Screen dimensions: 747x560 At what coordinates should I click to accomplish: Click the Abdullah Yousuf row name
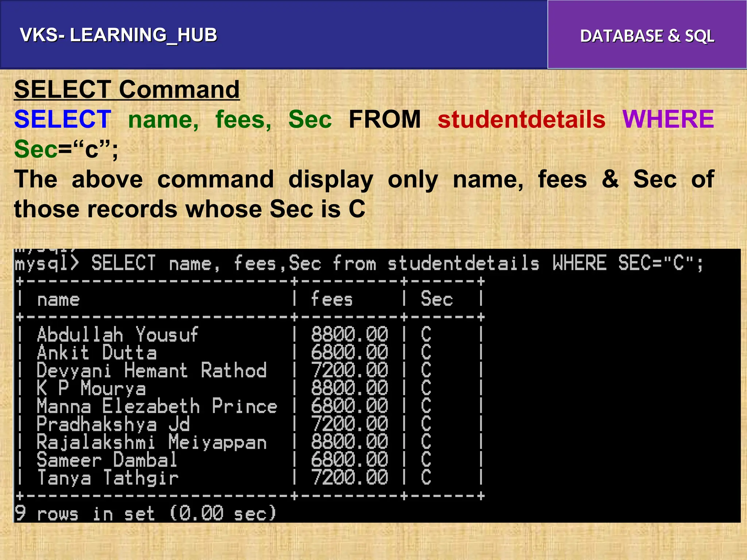[x=117, y=334]
